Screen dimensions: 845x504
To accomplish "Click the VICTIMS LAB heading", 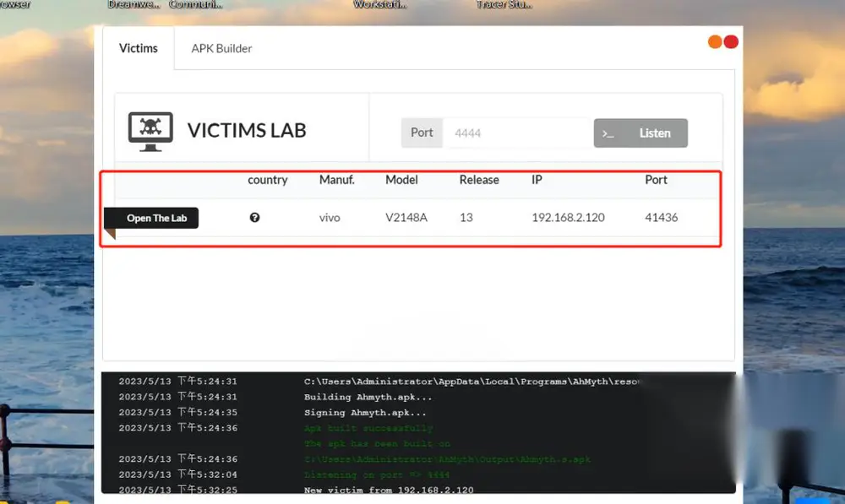I will [247, 130].
